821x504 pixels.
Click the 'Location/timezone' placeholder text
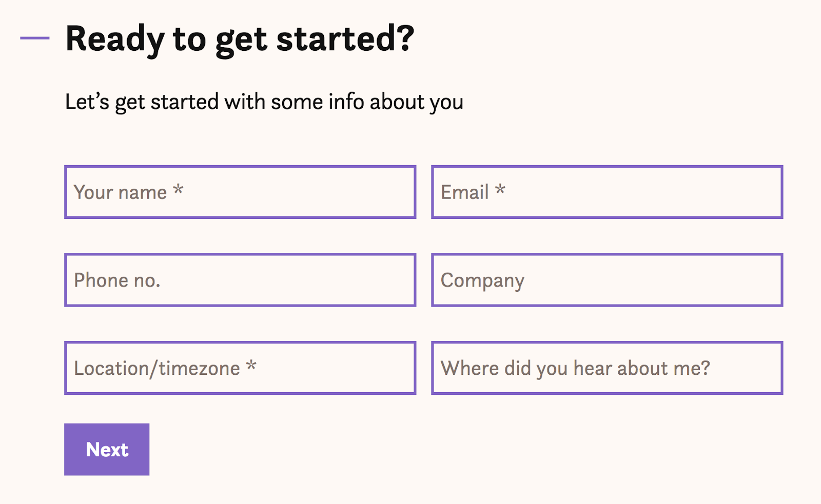click(157, 369)
